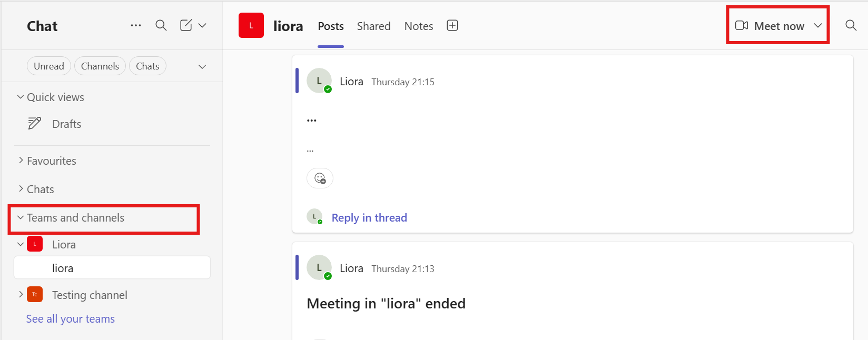
Task: Switch to the Notes tab
Action: click(x=419, y=26)
